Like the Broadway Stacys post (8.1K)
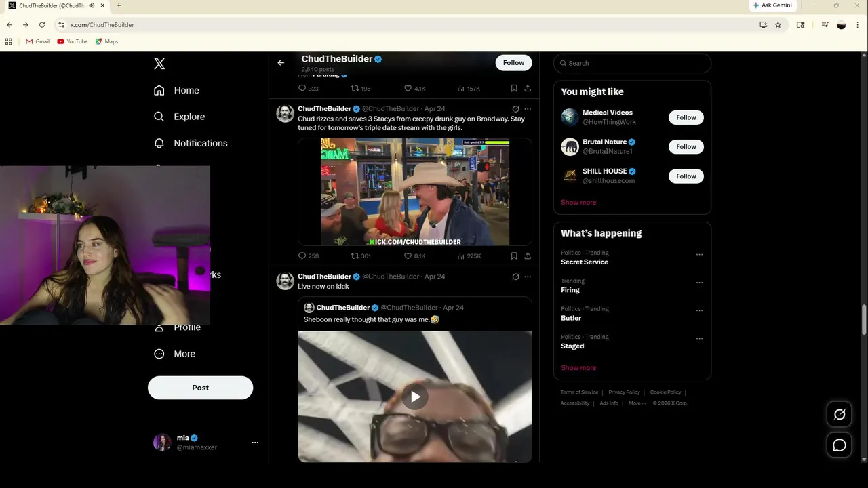This screenshot has height=488, width=868. point(414,256)
